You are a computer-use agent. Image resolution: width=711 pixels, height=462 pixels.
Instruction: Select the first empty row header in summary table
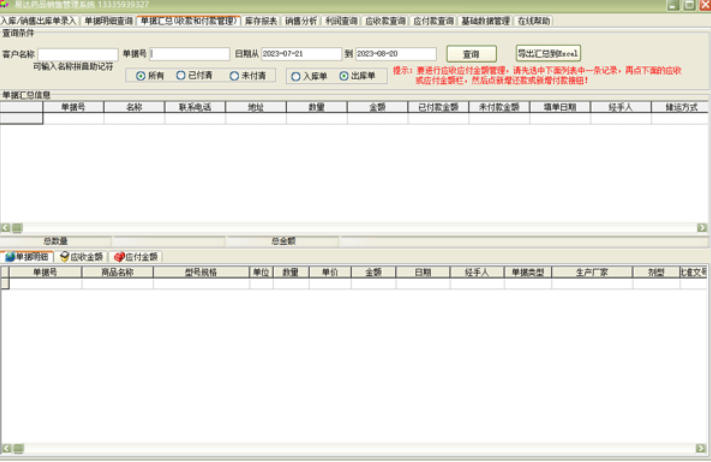pyautogui.click(x=21, y=118)
